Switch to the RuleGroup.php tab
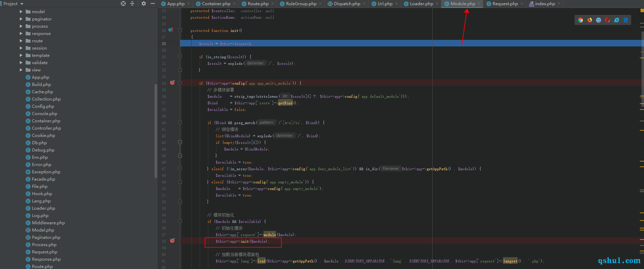This screenshot has height=269, width=644. pyautogui.click(x=301, y=4)
